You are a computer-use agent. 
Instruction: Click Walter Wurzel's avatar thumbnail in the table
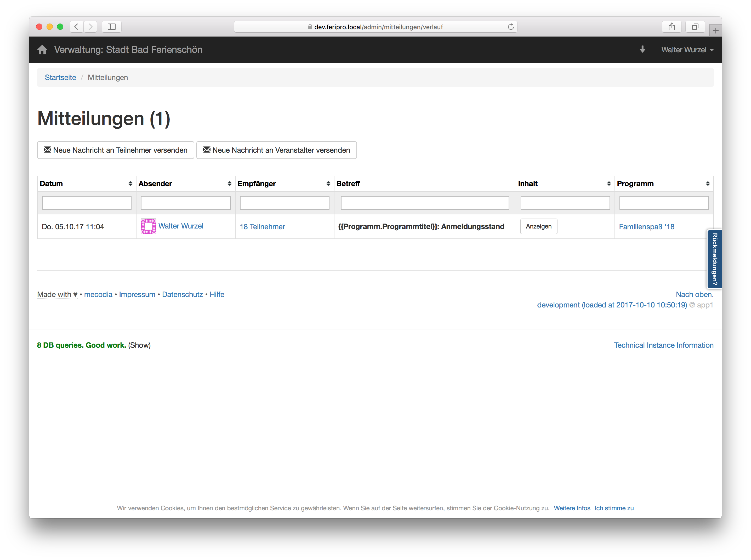[x=148, y=226]
